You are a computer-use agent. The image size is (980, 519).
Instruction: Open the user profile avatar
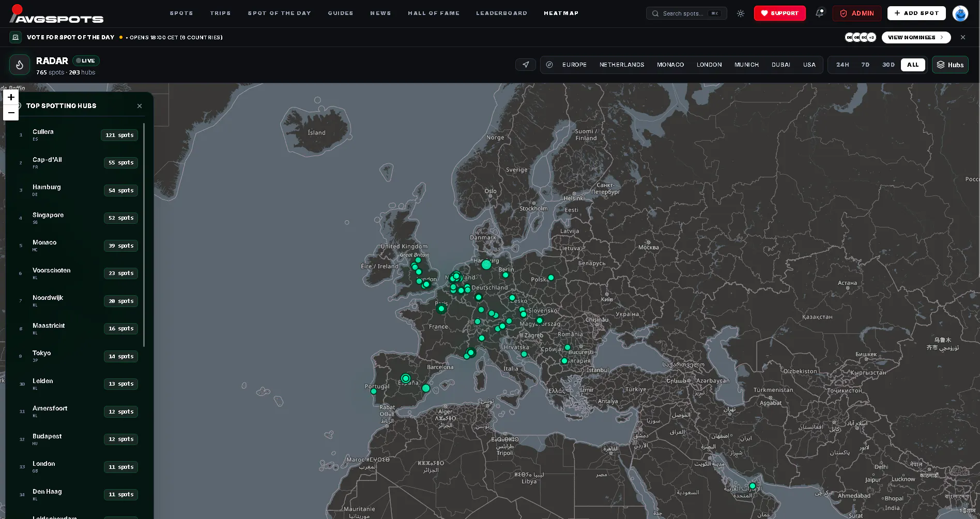(x=960, y=13)
